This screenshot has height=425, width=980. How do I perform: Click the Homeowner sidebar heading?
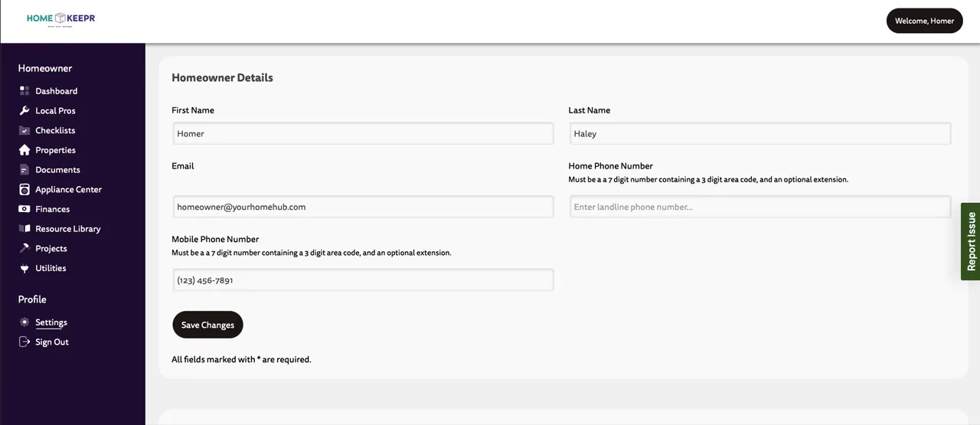[45, 68]
